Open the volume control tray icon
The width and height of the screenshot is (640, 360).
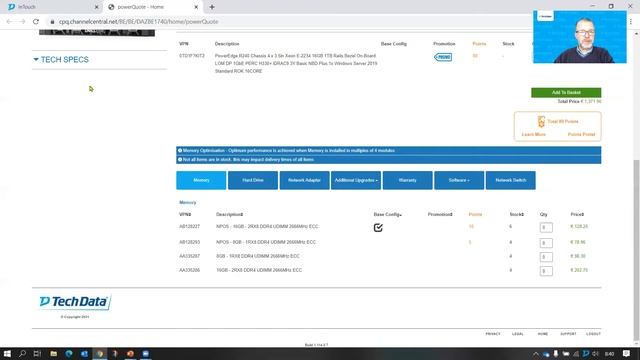click(596, 353)
